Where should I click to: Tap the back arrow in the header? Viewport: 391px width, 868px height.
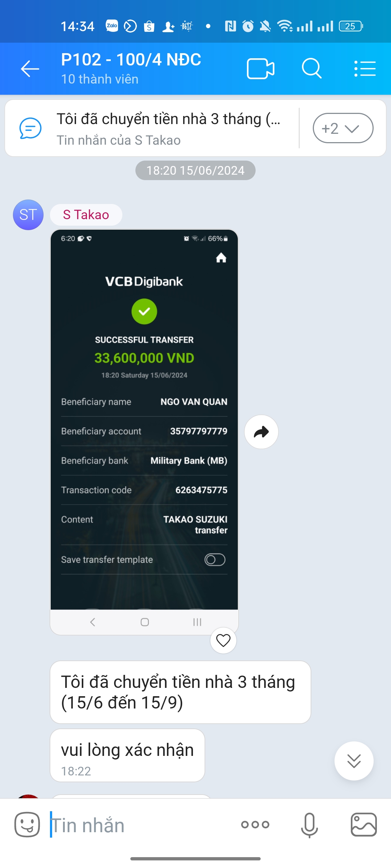[x=30, y=69]
